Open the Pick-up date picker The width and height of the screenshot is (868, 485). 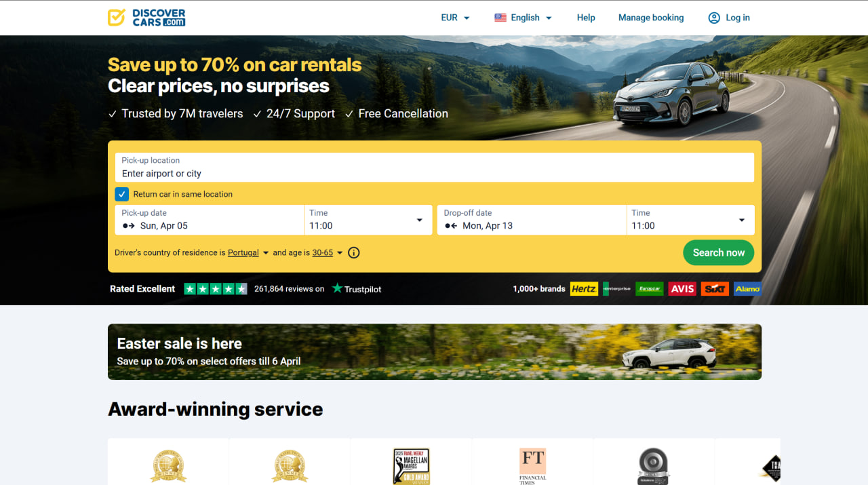coord(210,220)
